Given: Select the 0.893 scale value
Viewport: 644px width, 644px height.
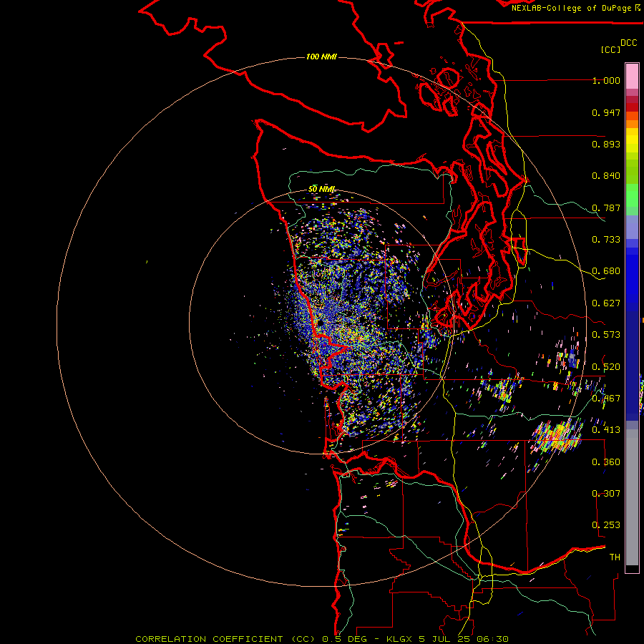Looking at the screenshot, I should [606, 144].
